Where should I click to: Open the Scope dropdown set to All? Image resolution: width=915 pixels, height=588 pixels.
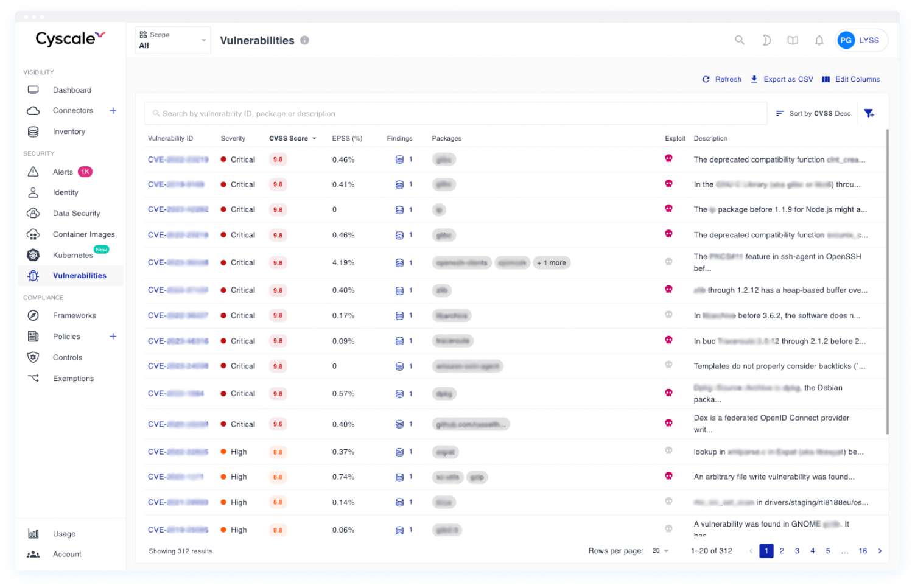[x=172, y=40]
